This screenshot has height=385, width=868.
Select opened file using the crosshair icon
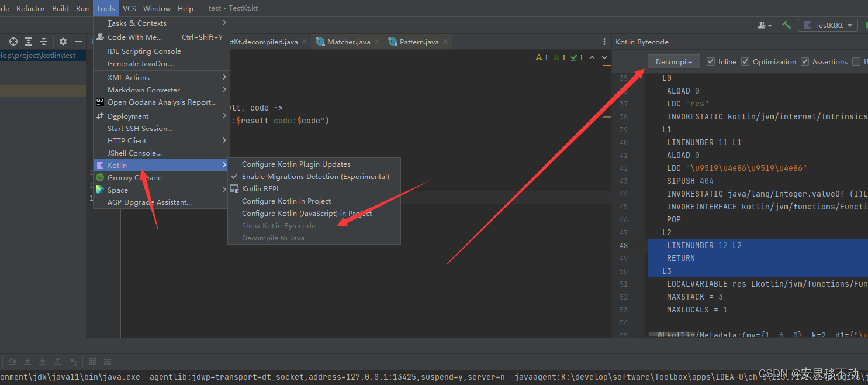tap(13, 42)
